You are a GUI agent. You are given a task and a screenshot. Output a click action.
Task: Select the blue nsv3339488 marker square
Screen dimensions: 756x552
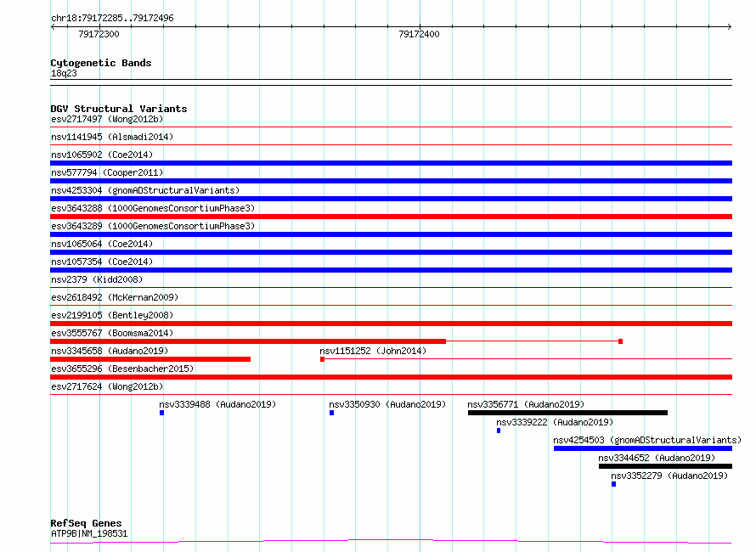tap(162, 413)
